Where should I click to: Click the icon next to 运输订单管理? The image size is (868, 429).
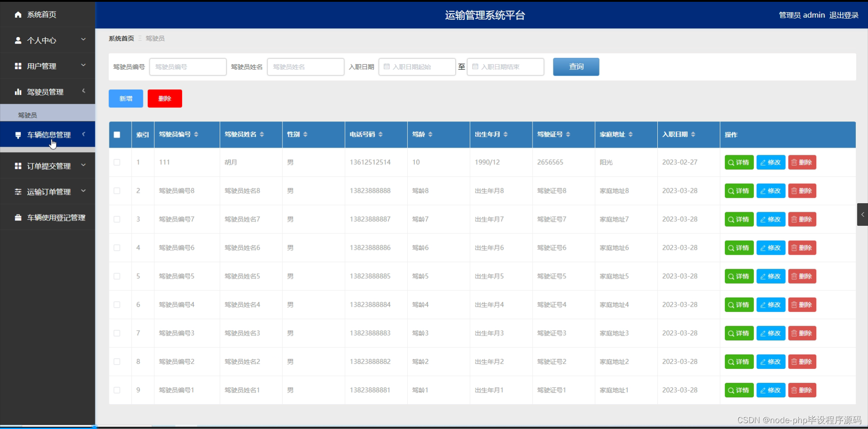18,191
